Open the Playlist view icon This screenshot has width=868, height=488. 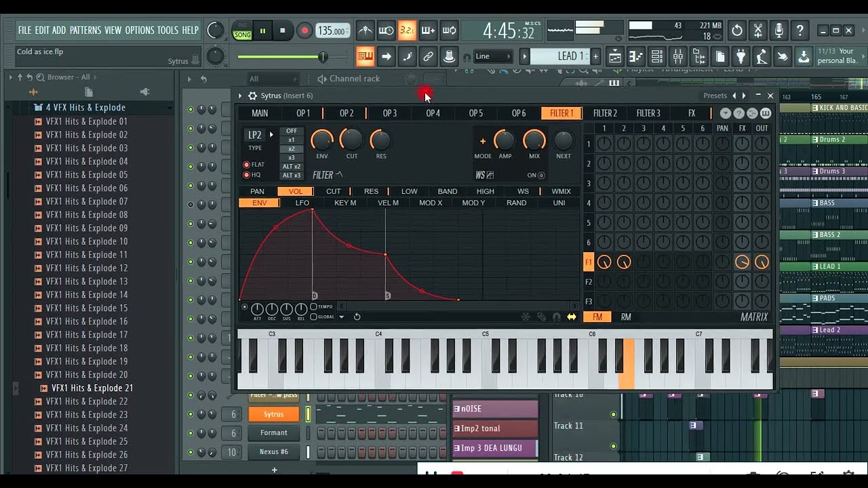(614, 56)
